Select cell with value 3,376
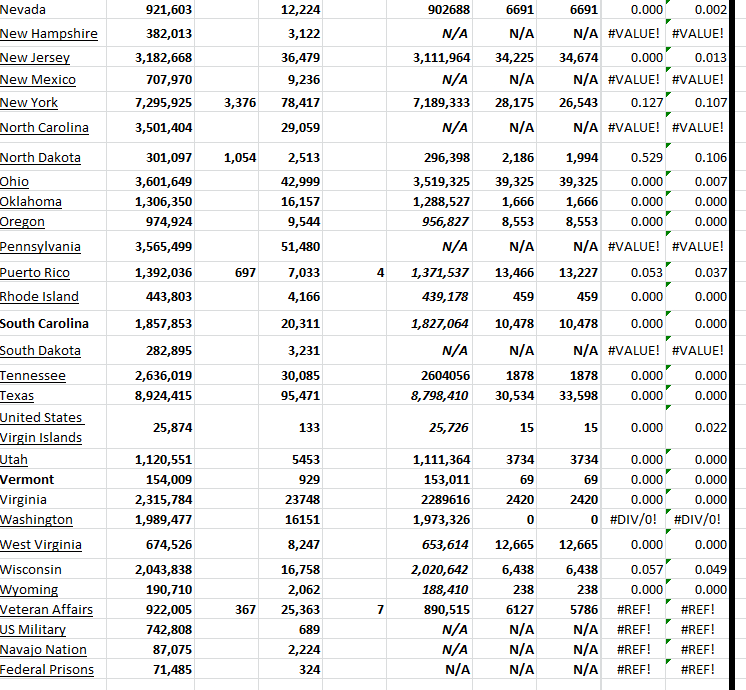Screen dimensions: 746x690 [226, 102]
